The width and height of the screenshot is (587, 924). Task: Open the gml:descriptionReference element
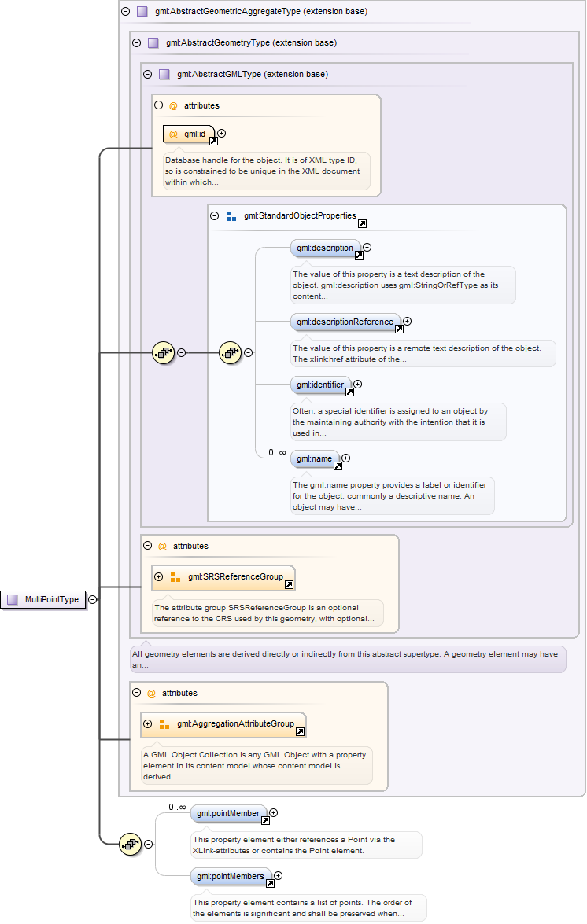345,322
